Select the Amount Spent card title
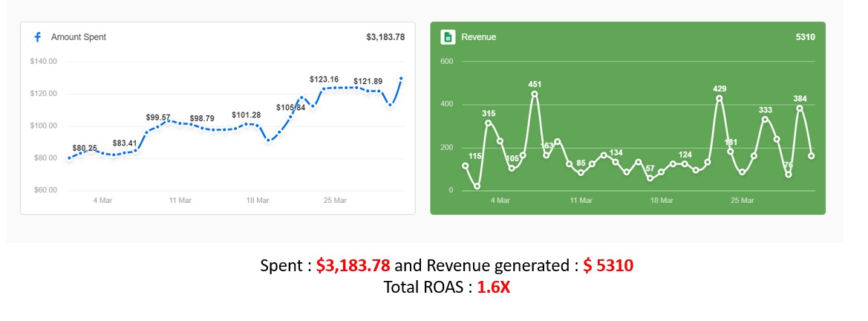This screenshot has height=321, width=868. (79, 37)
